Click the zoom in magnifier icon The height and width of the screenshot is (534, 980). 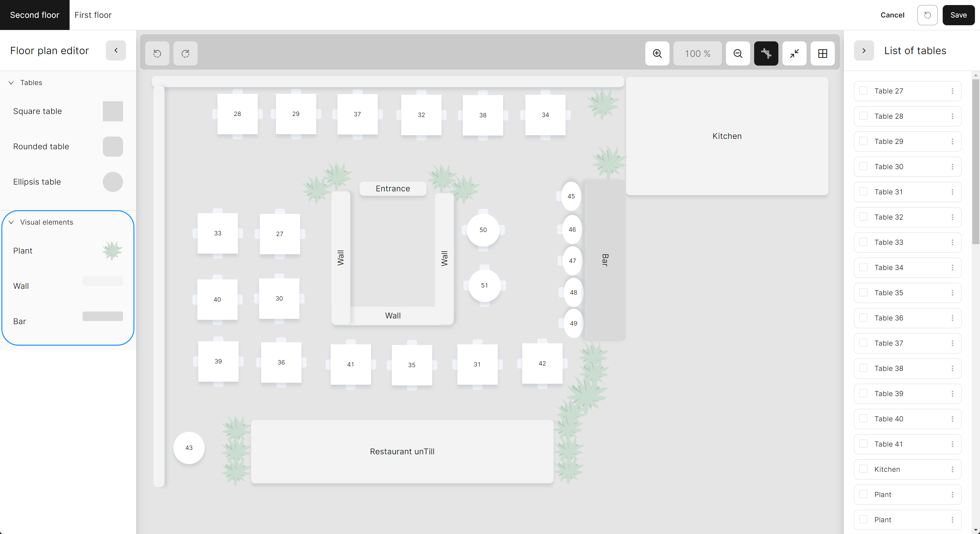[657, 54]
